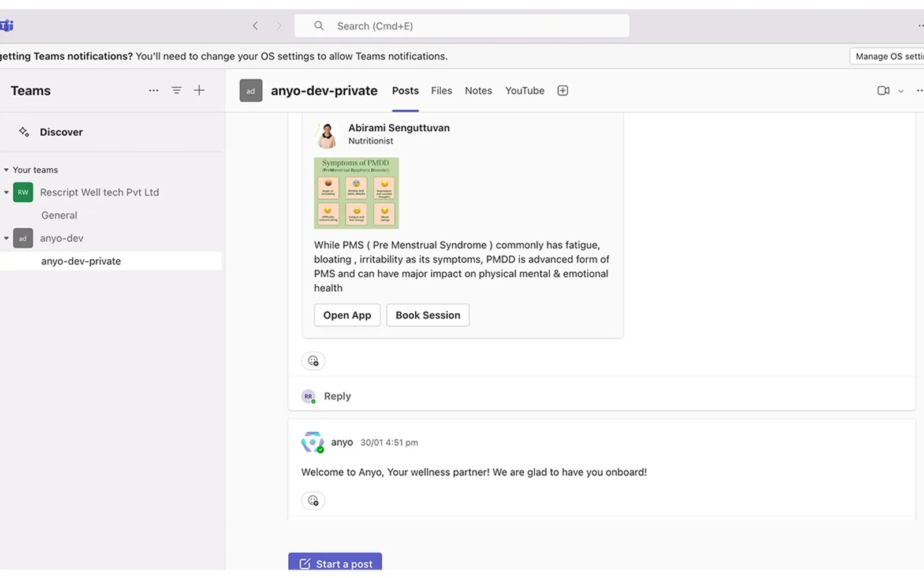Open Manage OS settings button
The image size is (924, 578).
pos(888,56)
